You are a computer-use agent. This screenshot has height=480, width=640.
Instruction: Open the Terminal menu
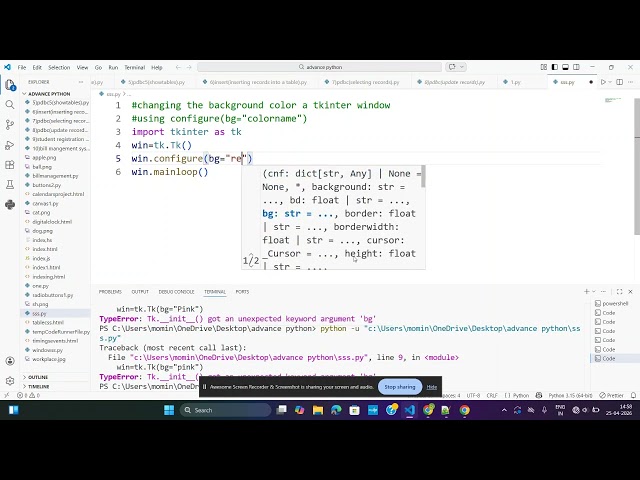coord(135,67)
